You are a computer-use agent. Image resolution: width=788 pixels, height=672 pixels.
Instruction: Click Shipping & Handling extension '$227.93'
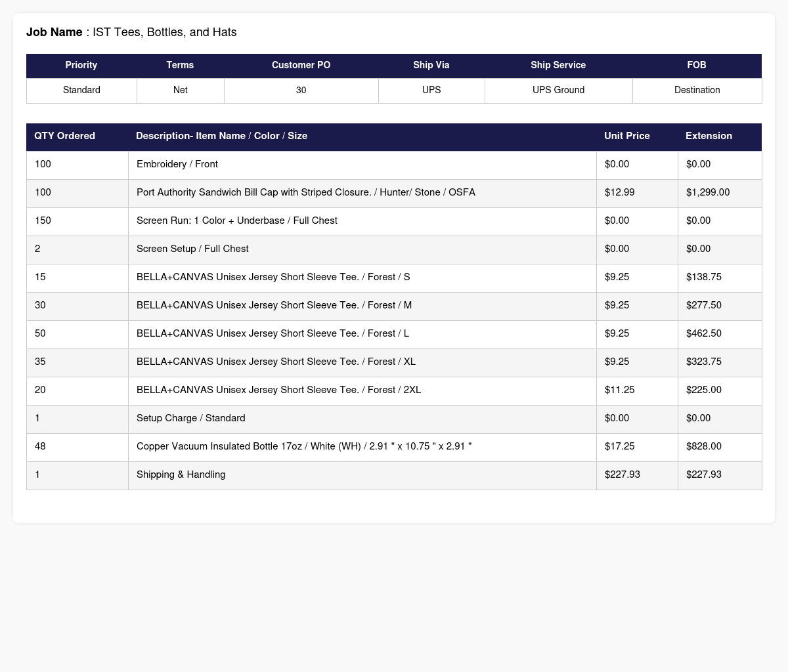(x=704, y=474)
